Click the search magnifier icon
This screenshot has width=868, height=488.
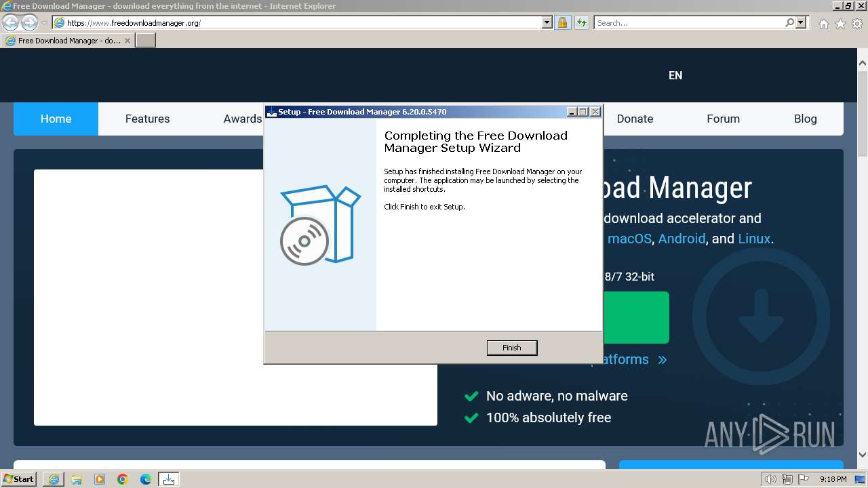point(789,22)
